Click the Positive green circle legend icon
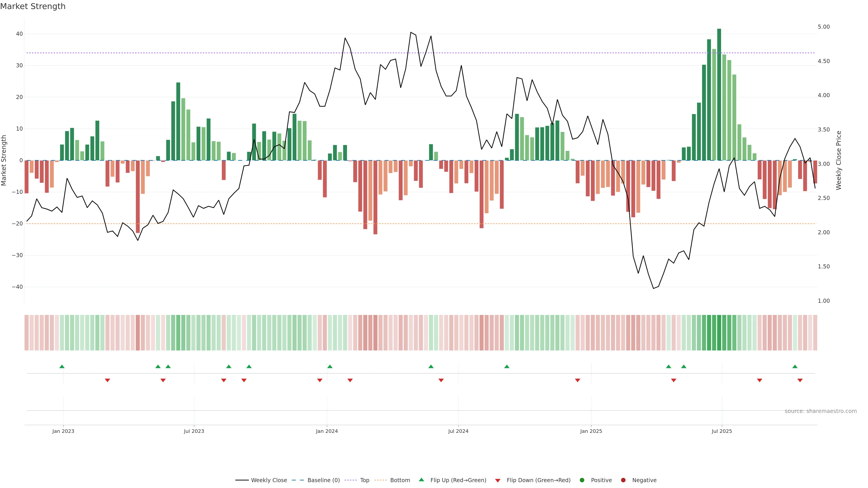This screenshot has height=488, width=868. [x=582, y=480]
